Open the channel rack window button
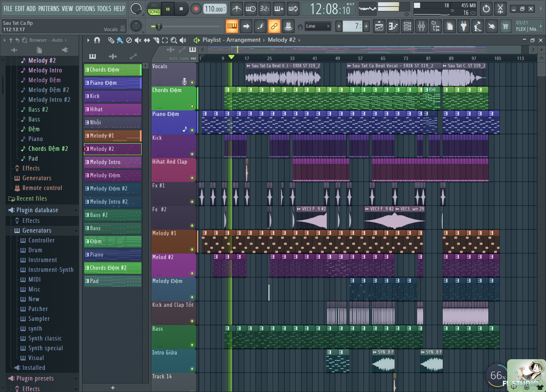The width and height of the screenshot is (546, 392). [407, 26]
